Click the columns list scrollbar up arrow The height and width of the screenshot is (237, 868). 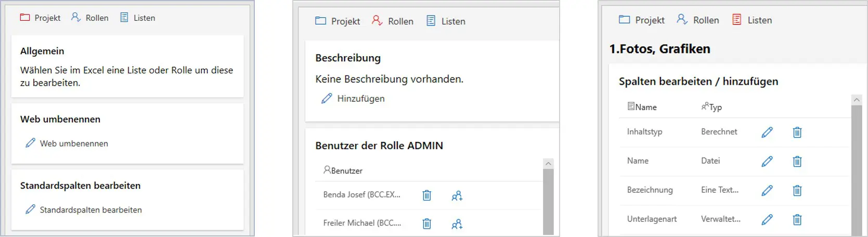point(856,99)
